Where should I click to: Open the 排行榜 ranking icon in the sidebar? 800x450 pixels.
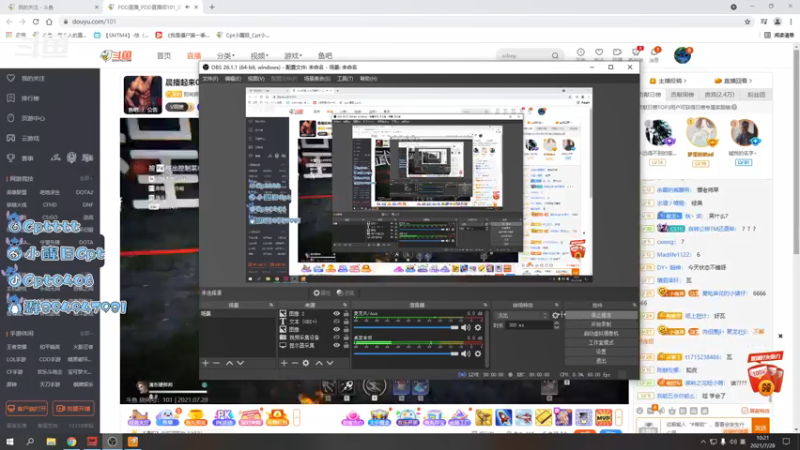click(11, 98)
